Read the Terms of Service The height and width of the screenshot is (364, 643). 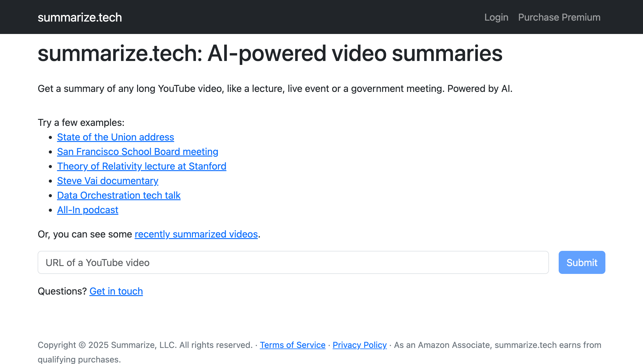point(292,345)
